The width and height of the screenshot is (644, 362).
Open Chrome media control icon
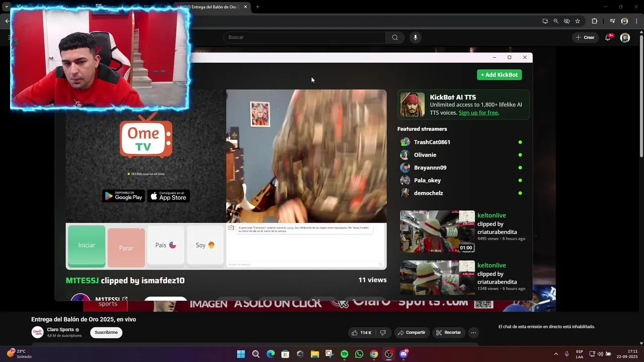pyautogui.click(x=612, y=21)
